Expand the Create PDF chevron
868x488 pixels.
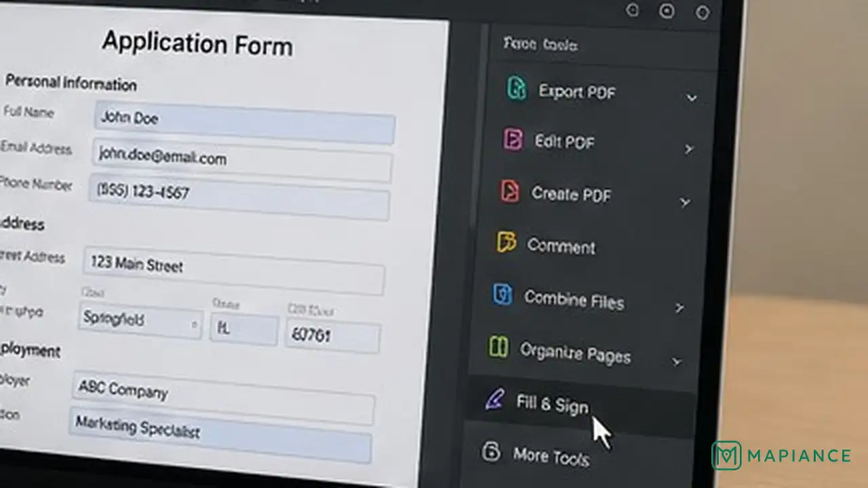685,202
